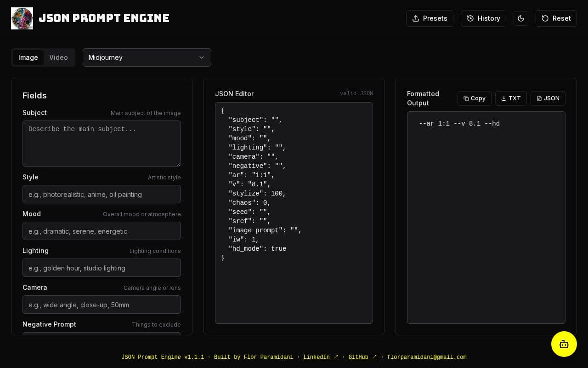Copy the formatted output
Image resolution: width=588 pixels, height=368 pixels.
[x=475, y=98]
